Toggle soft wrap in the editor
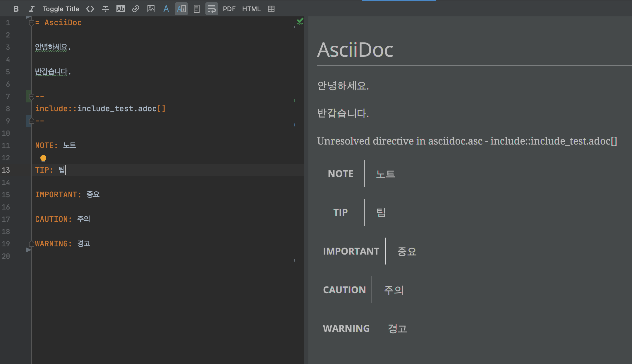Image resolution: width=632 pixels, height=364 pixels. point(212,9)
